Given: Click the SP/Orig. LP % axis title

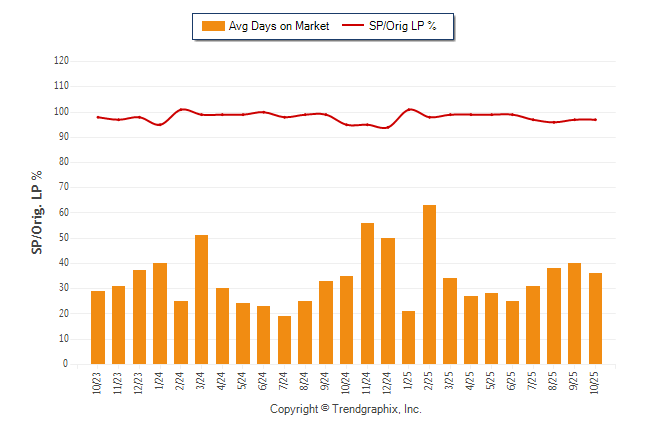Looking at the screenshot, I should click(37, 212).
